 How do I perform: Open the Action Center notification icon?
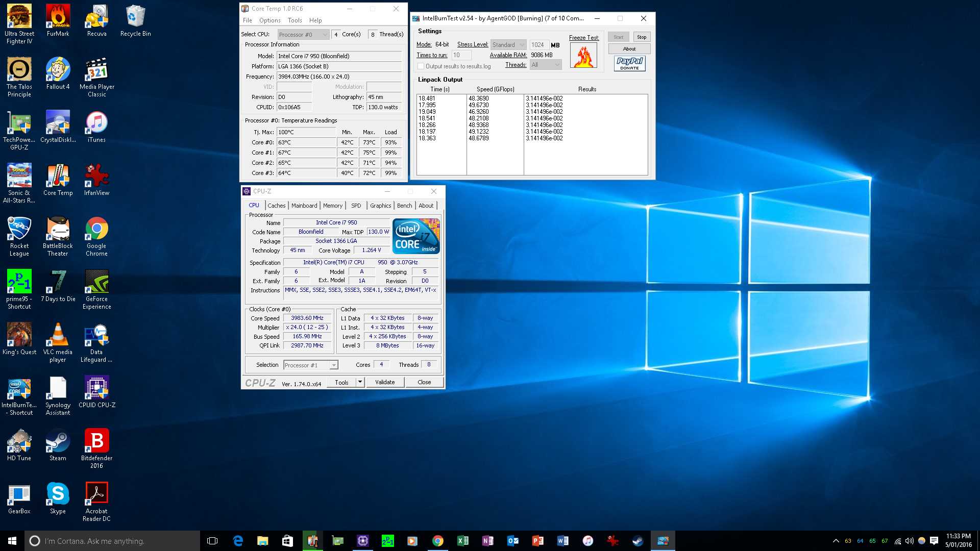point(934,541)
